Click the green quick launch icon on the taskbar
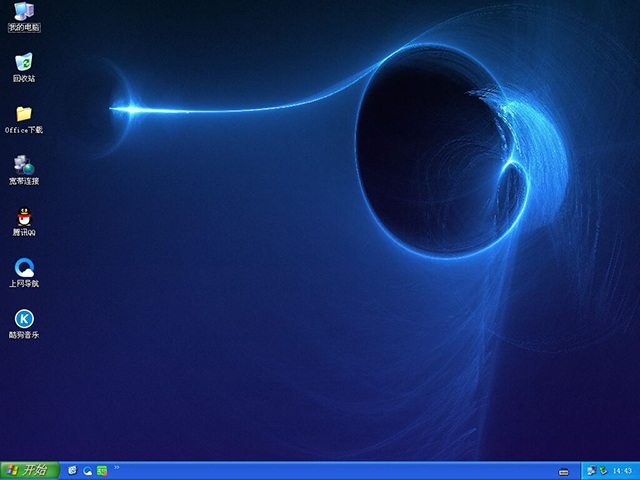640x480 pixels. tap(101, 470)
